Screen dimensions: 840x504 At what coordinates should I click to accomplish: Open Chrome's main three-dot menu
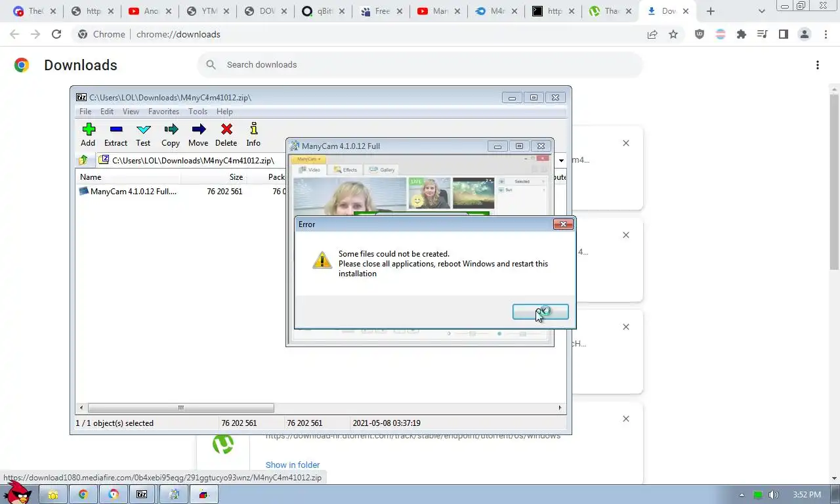pyautogui.click(x=826, y=34)
